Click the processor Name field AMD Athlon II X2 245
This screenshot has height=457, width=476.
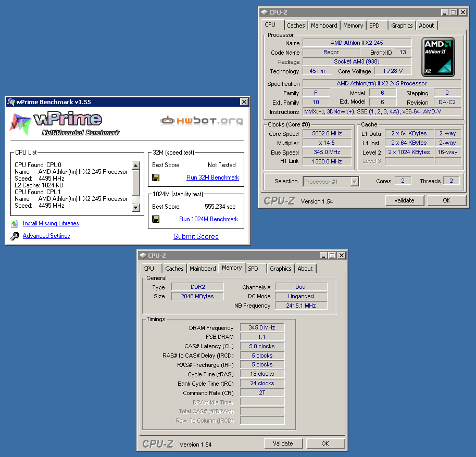[357, 43]
